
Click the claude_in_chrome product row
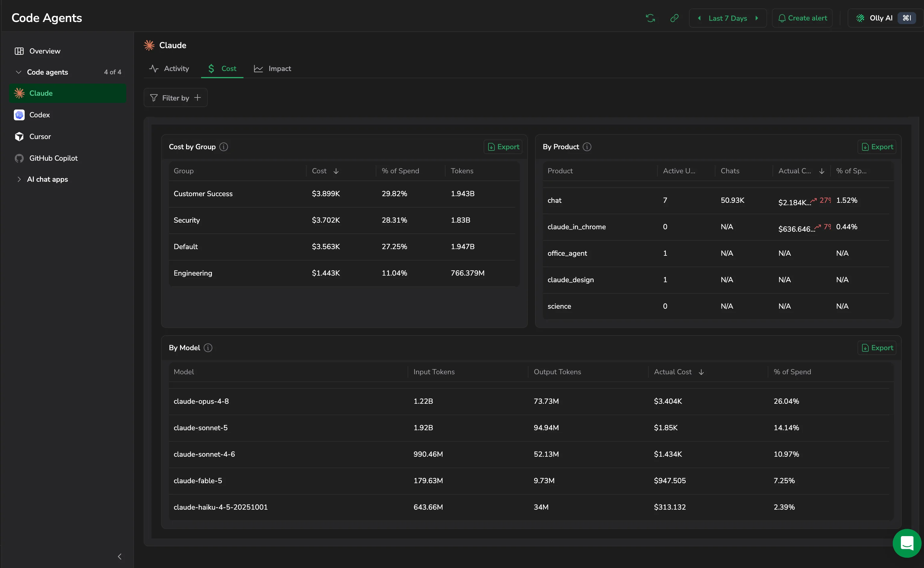(716, 227)
